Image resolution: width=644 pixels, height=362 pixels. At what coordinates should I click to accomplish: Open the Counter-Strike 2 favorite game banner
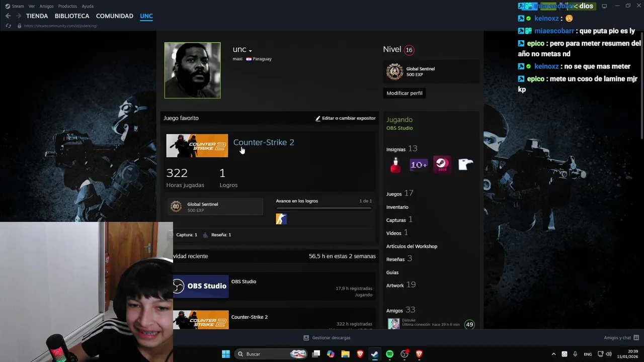point(197,146)
